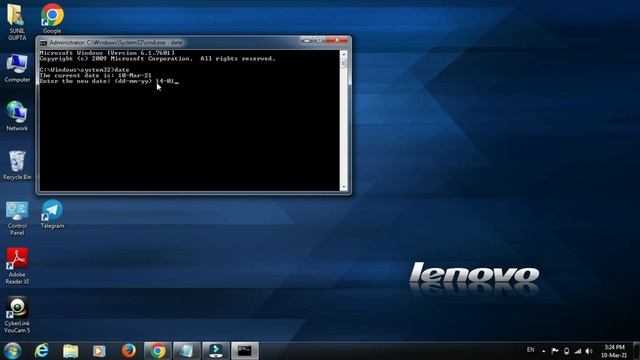This screenshot has width=640, height=360.
Task: Open the cmd window system menu icon
Action: 43,42
